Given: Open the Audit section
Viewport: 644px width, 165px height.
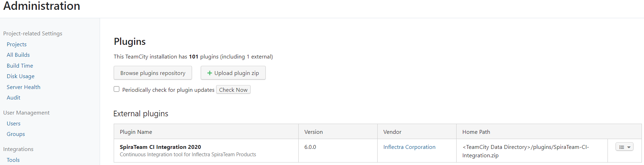Looking at the screenshot, I should [x=14, y=97].
